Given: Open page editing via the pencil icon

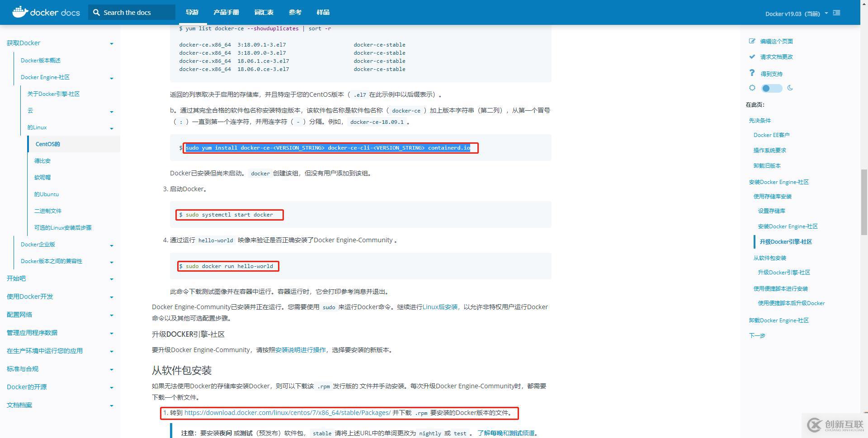Looking at the screenshot, I should click(x=752, y=41).
